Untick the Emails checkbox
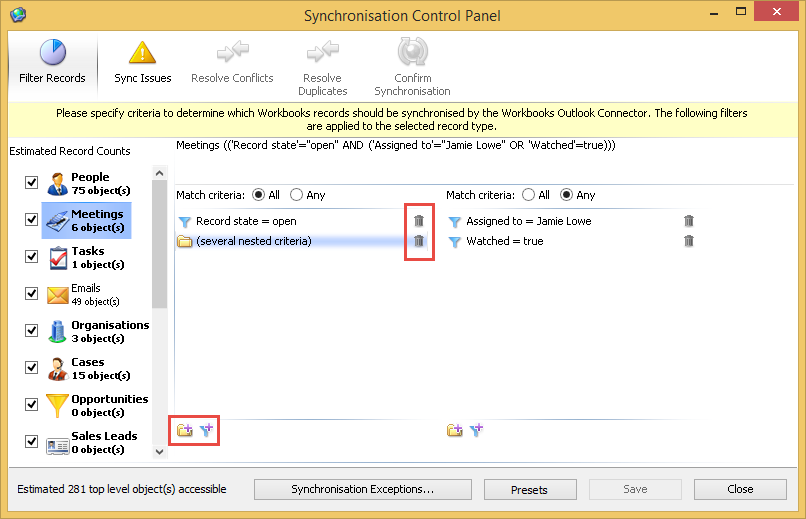Image resolution: width=806 pixels, height=519 pixels. [31, 293]
